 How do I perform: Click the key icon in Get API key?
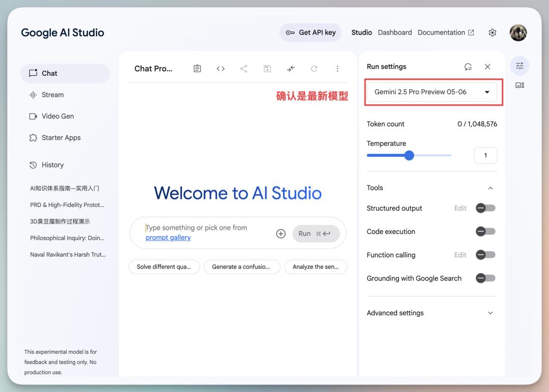tap(290, 33)
